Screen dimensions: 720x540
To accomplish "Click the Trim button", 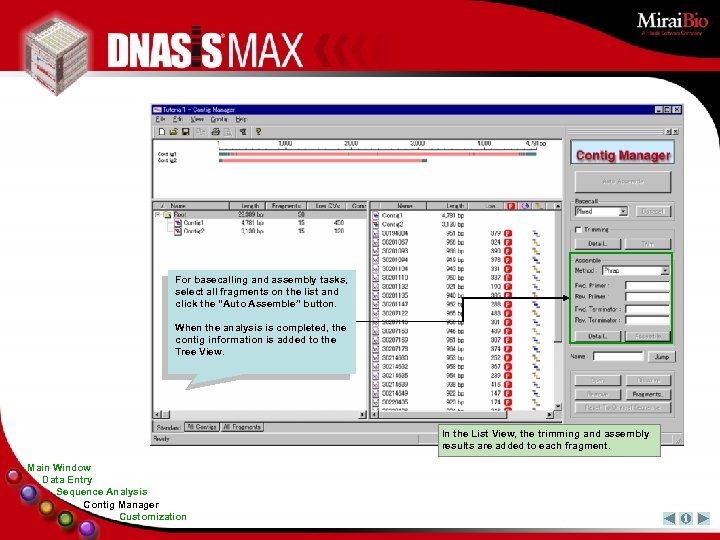I will (x=647, y=244).
